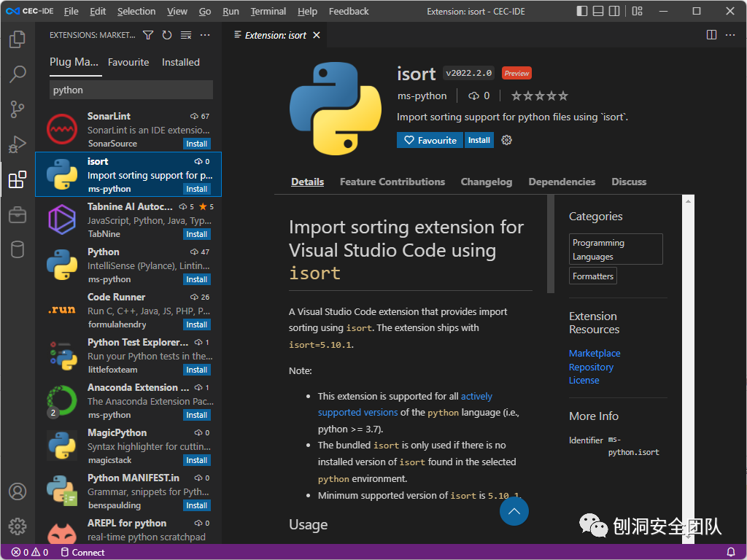Open the Selection menu
Viewport: 747px width, 560px height.
coord(136,11)
